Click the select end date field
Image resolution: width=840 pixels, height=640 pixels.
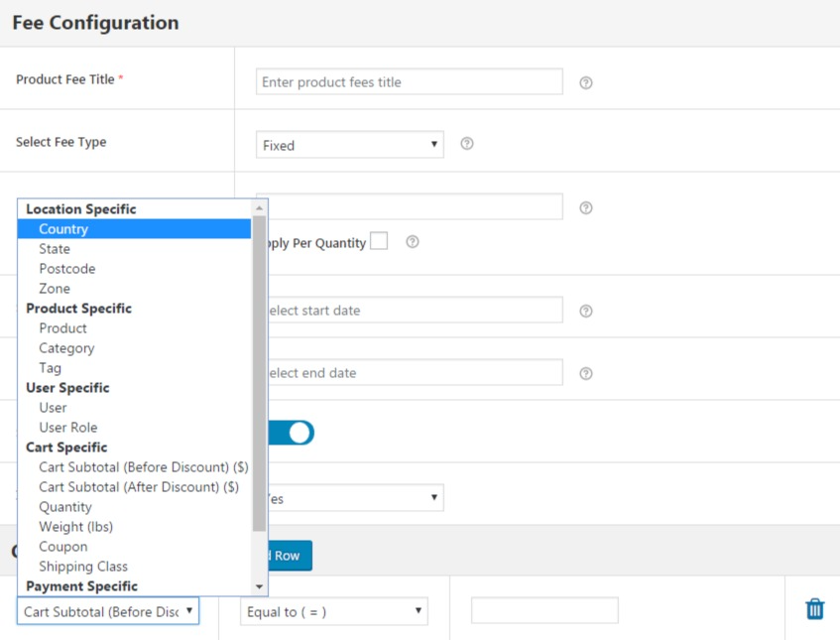click(416, 372)
